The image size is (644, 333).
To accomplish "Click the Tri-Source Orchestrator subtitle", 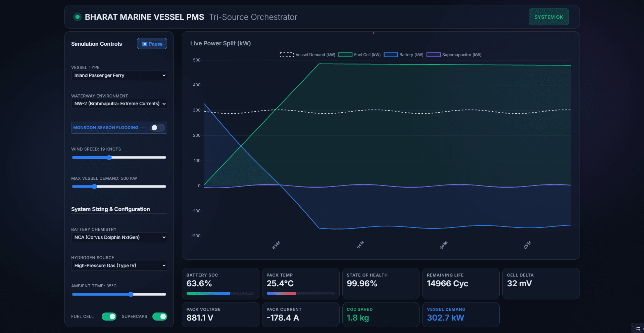I will pos(253,17).
